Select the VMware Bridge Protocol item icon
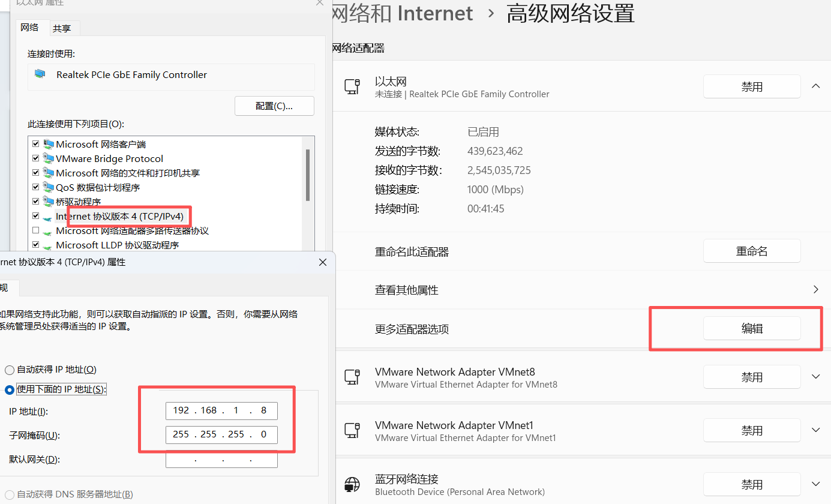 (49, 158)
